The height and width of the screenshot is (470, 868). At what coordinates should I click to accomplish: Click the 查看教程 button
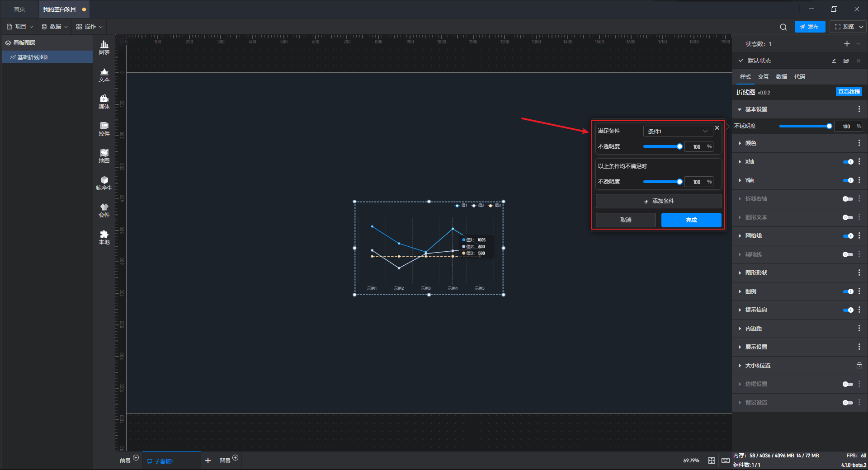[849, 92]
